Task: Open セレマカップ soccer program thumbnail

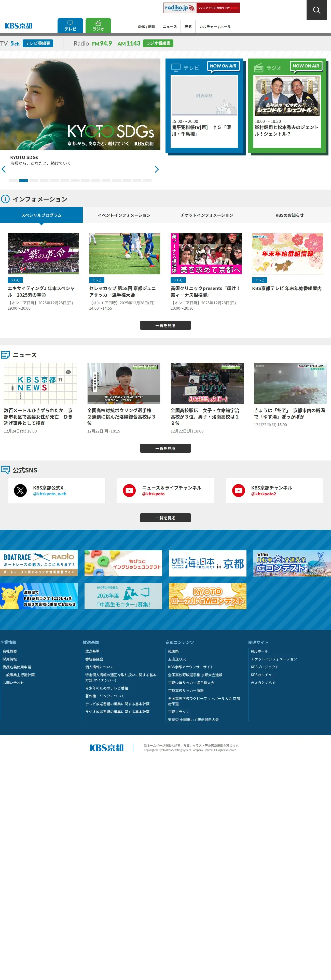Action: coord(125,254)
